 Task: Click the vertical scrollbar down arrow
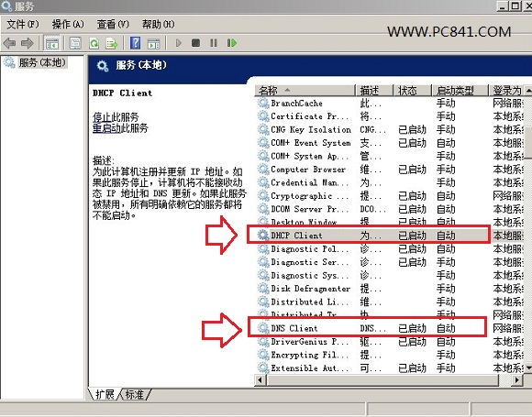(528, 368)
